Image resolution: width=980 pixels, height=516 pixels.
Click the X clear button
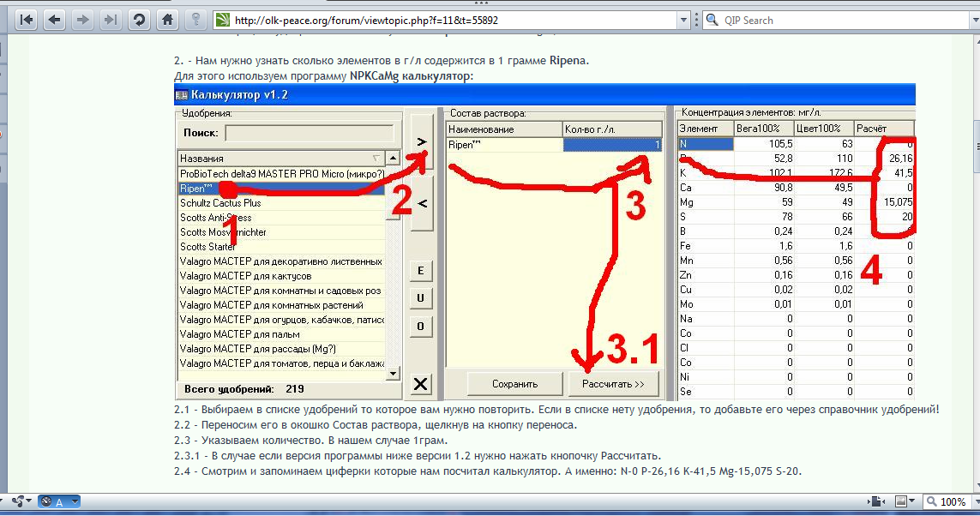coord(421,383)
